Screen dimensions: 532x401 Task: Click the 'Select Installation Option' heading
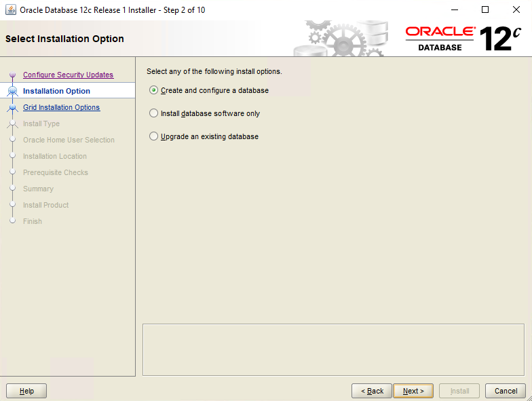click(64, 39)
